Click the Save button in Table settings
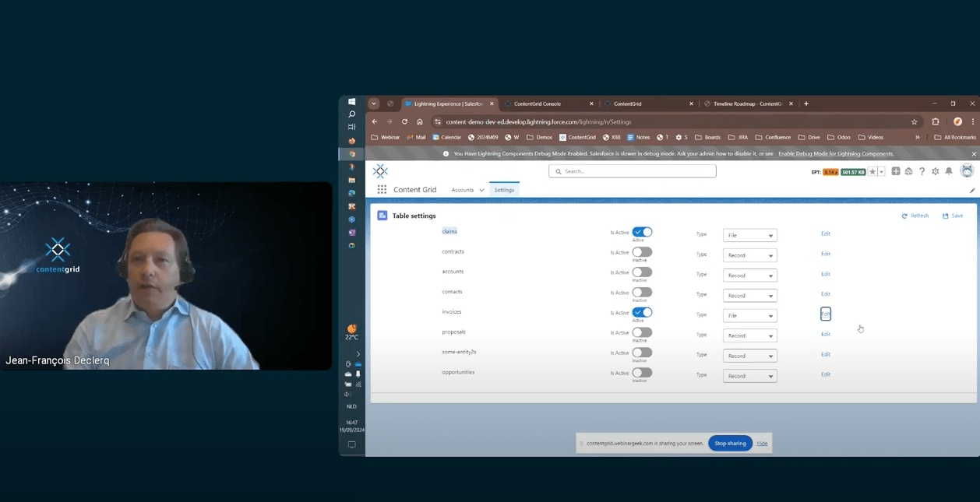 953,216
